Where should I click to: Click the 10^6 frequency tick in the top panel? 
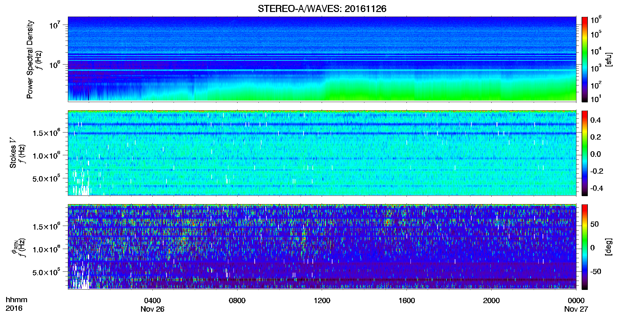[x=55, y=65]
